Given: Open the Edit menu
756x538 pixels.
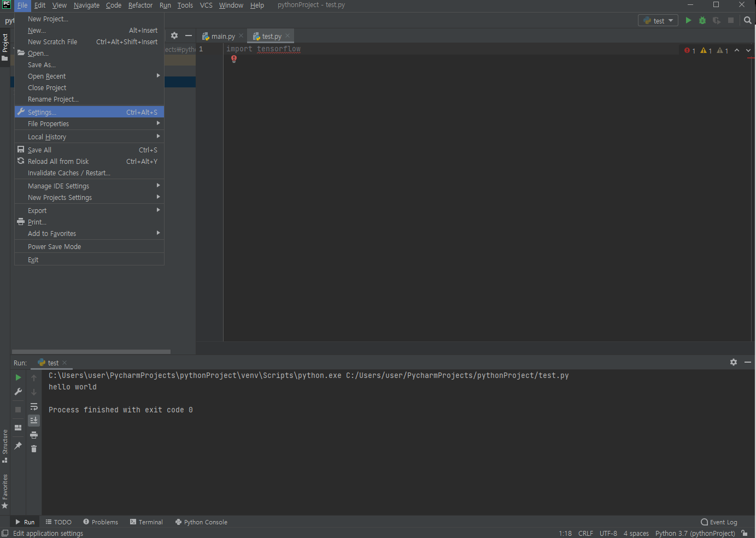Looking at the screenshot, I should coord(40,5).
